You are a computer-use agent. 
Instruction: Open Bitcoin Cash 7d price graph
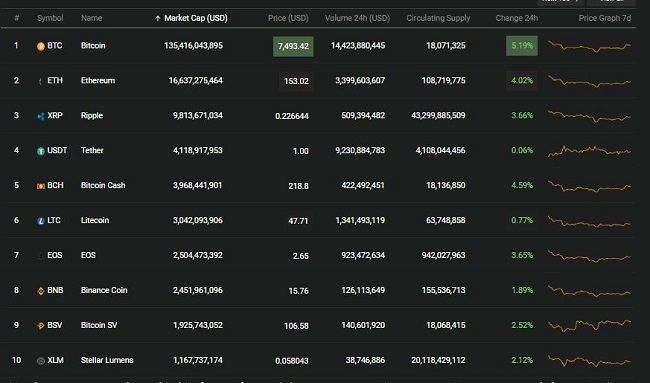(x=589, y=186)
